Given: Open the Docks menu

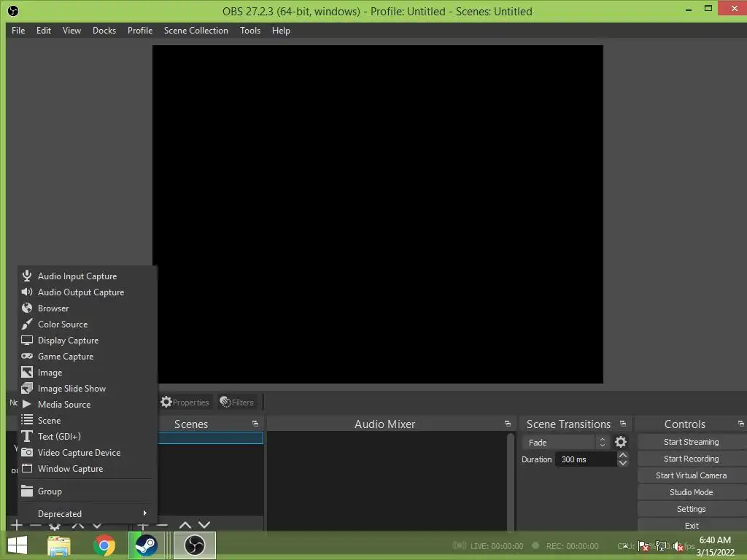Looking at the screenshot, I should tap(104, 31).
